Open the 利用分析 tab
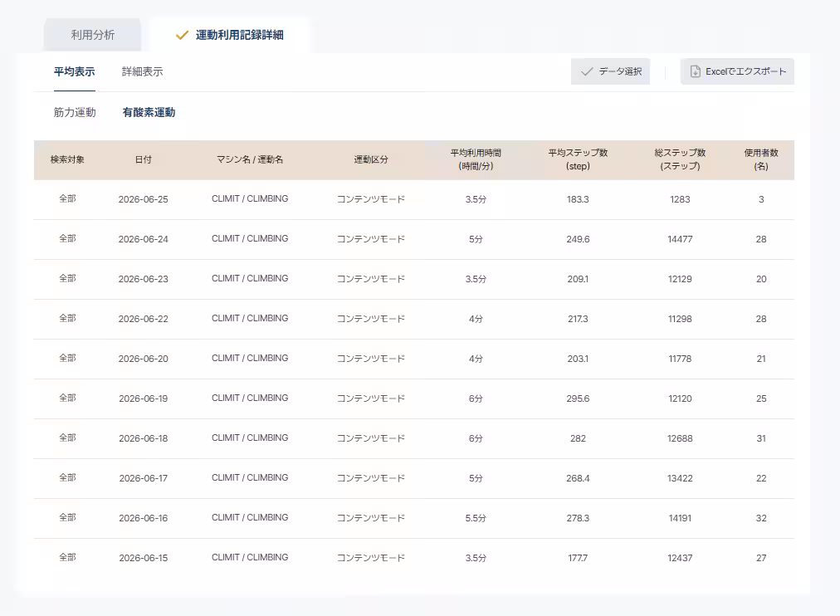840x616 pixels. pyautogui.click(x=93, y=35)
